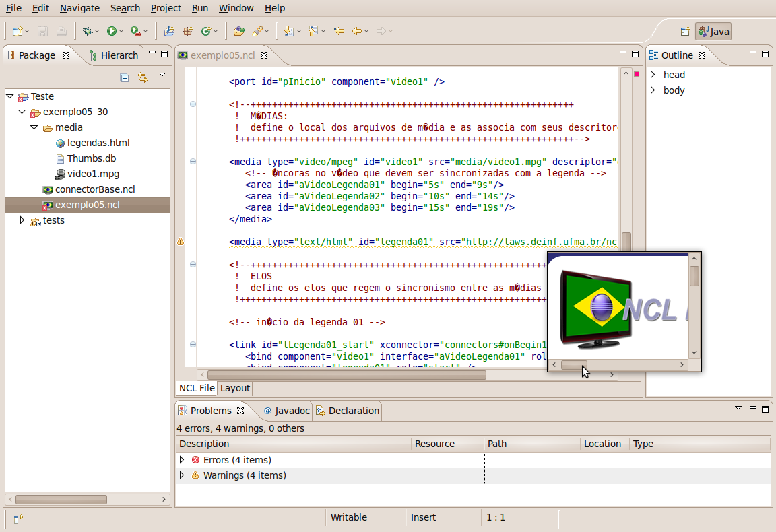Click the Open Perspective icon
Viewport: 776px width, 532px height.
(685, 32)
